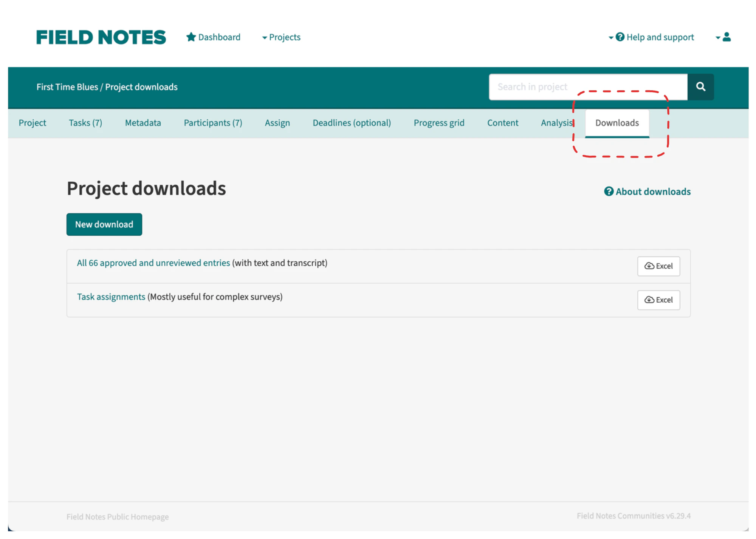
Task: Open the Participants (7) tab
Action: click(213, 123)
